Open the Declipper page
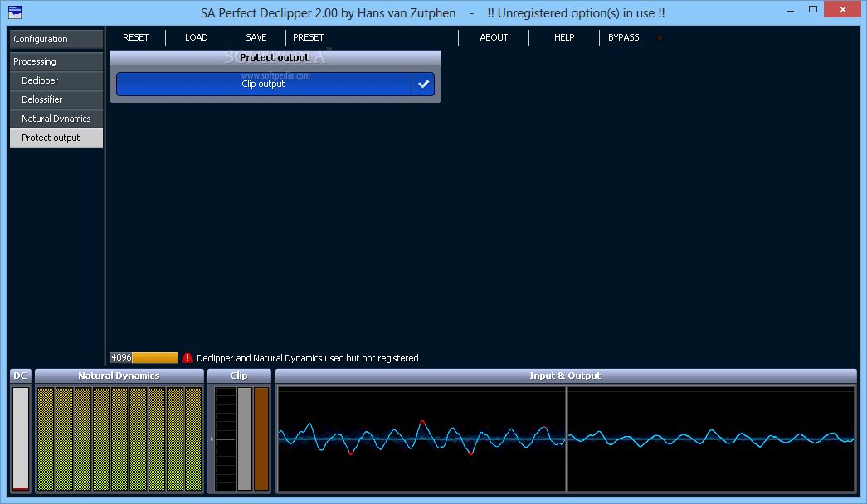The height and width of the screenshot is (504, 867). click(x=56, y=80)
